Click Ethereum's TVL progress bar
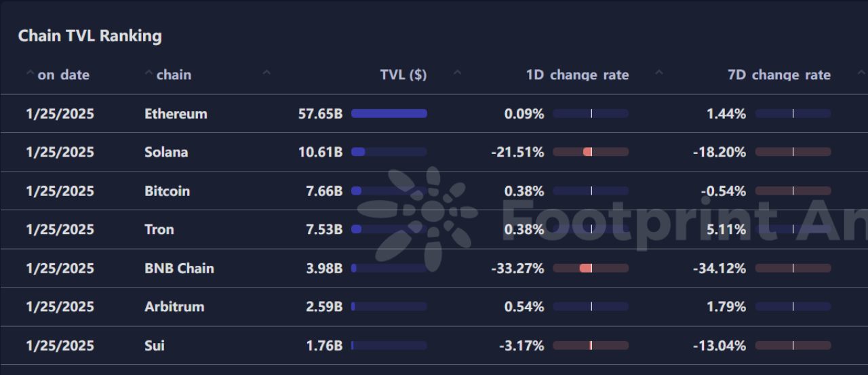This screenshot has height=375, width=868. [x=389, y=113]
